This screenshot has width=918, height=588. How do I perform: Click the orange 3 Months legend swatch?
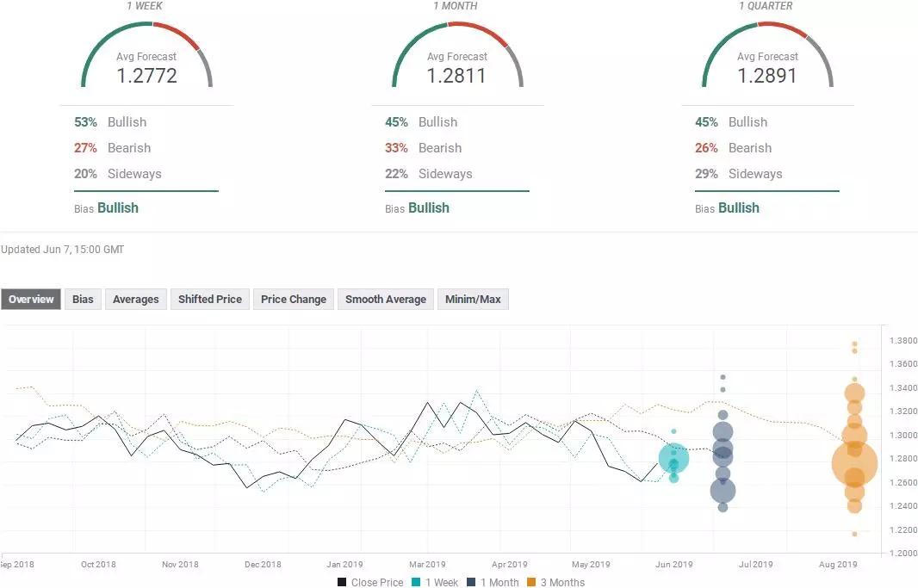tap(531, 582)
